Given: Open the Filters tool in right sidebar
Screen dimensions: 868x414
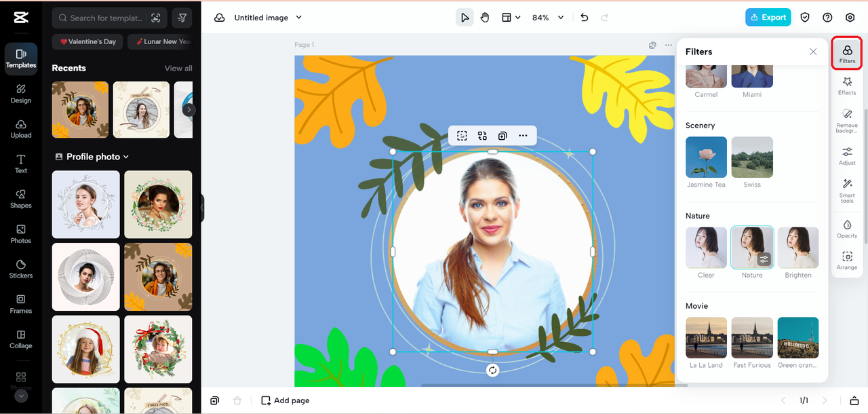Looking at the screenshot, I should coord(847,53).
